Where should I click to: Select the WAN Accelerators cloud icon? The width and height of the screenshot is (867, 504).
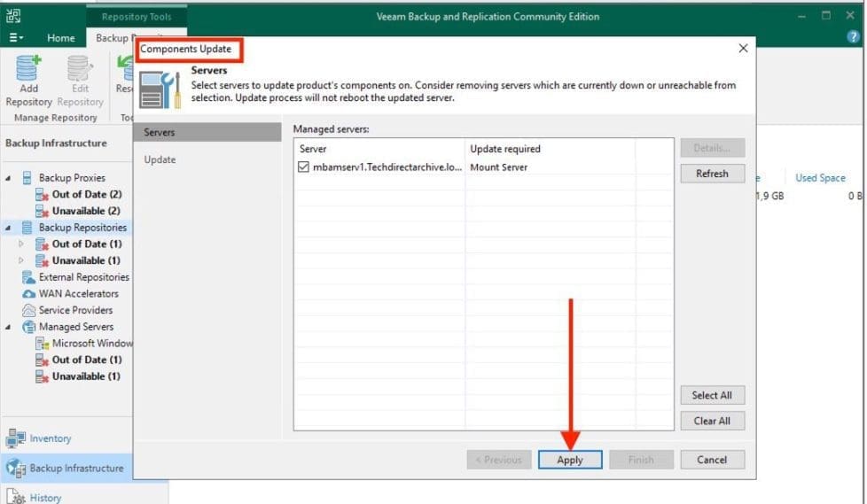point(28,294)
